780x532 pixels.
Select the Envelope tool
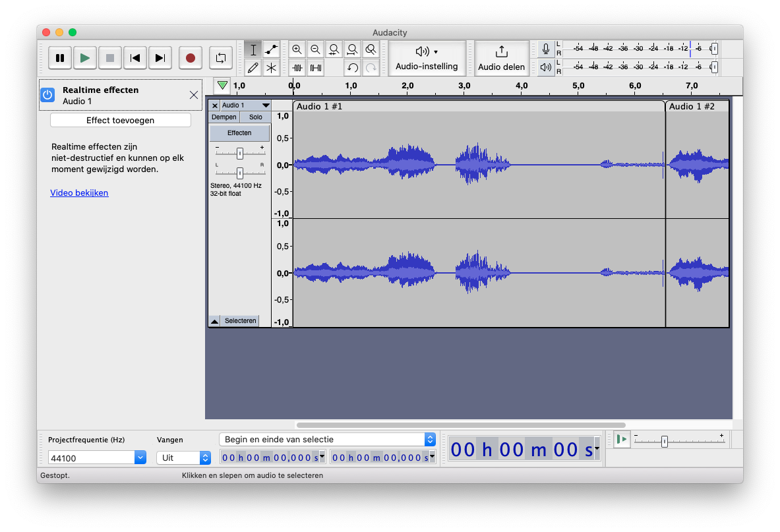[271, 50]
